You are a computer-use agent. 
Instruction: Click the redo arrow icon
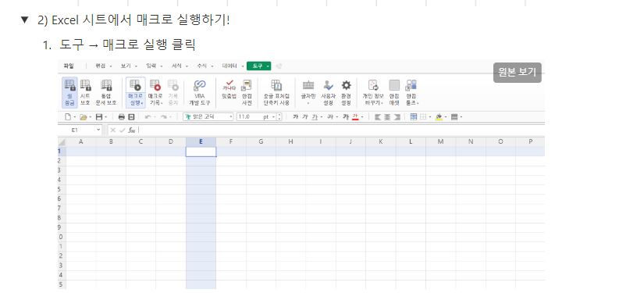tap(163, 117)
